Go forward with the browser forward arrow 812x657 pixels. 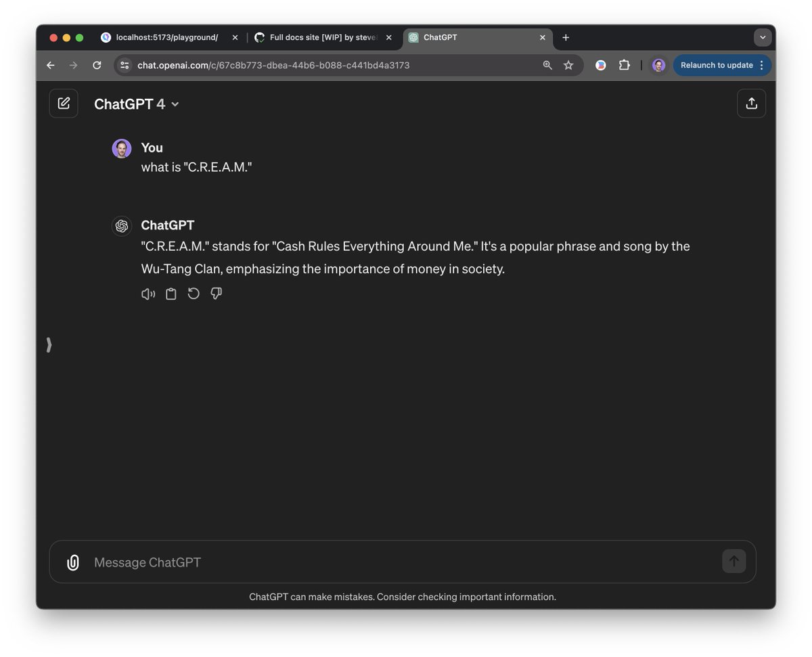click(74, 65)
